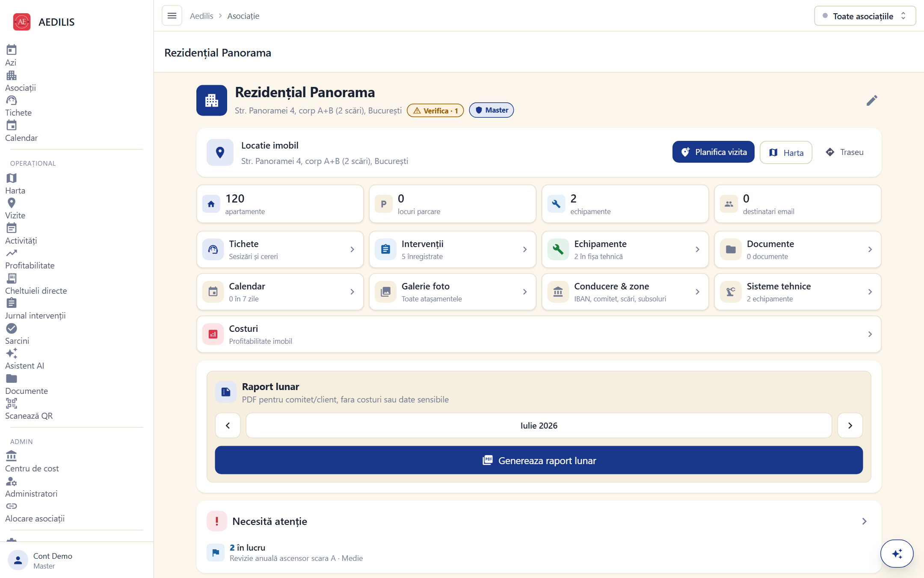Click the pencil edit icon
The width and height of the screenshot is (924, 578).
pyautogui.click(x=871, y=101)
